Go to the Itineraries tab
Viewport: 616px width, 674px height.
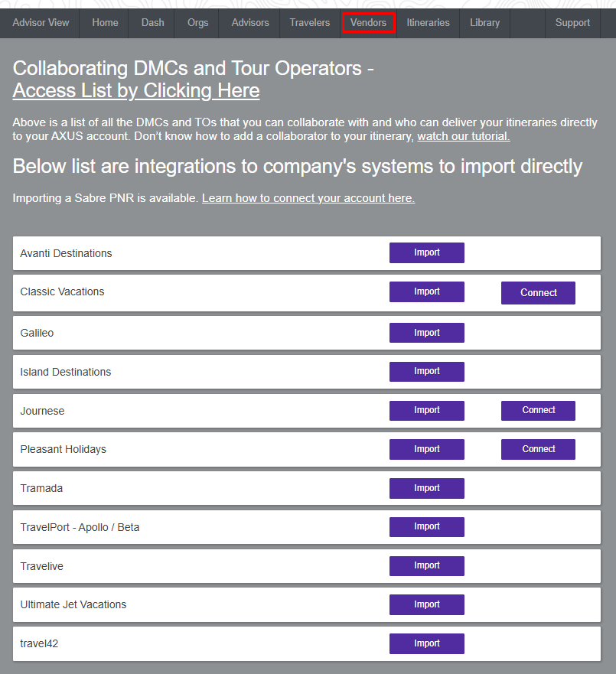[428, 23]
